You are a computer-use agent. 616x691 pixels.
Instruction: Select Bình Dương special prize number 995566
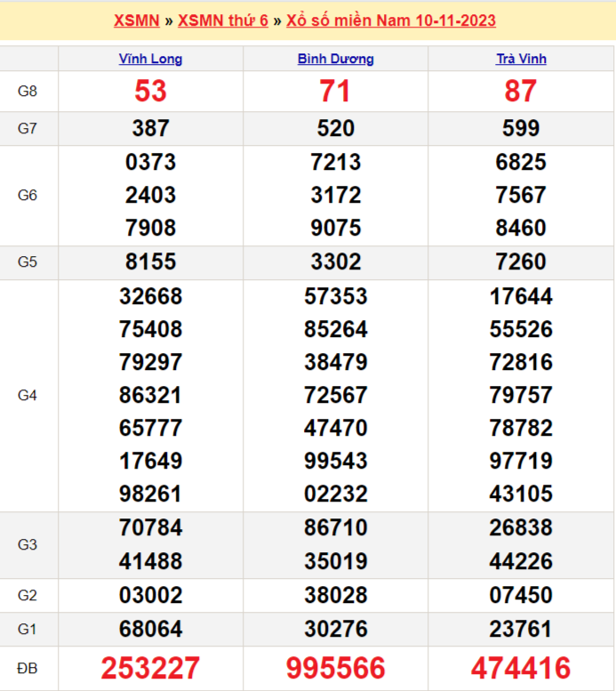(335, 668)
